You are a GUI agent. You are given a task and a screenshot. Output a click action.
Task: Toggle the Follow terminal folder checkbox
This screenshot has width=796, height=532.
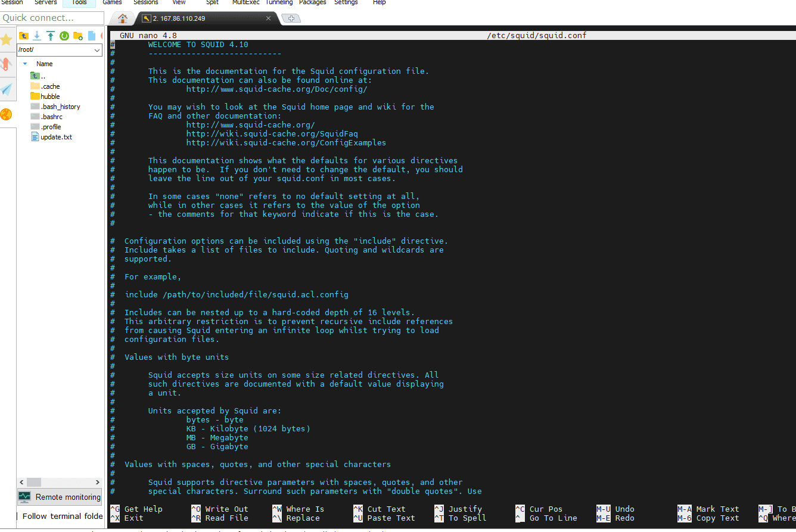18,517
